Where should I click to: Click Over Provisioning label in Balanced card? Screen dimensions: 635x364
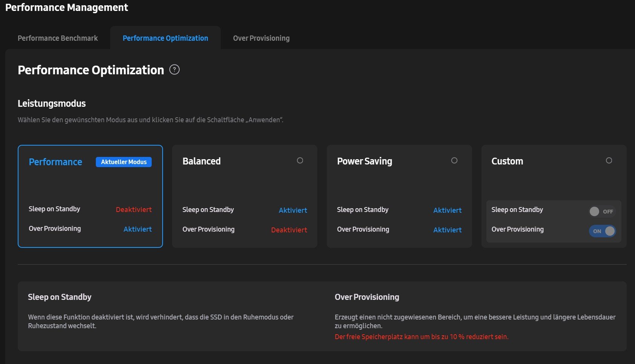coord(209,229)
